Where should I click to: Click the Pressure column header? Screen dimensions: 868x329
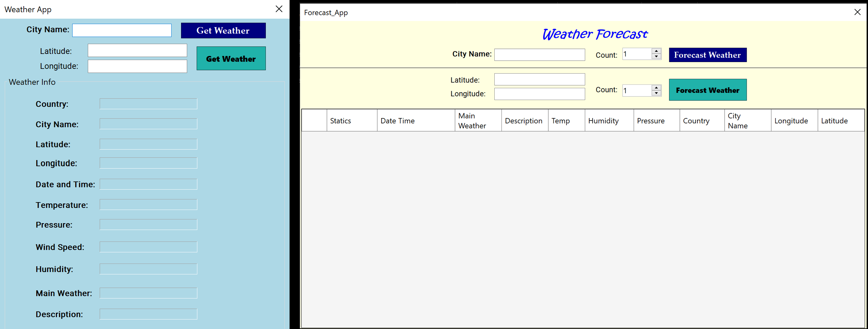tap(657, 120)
